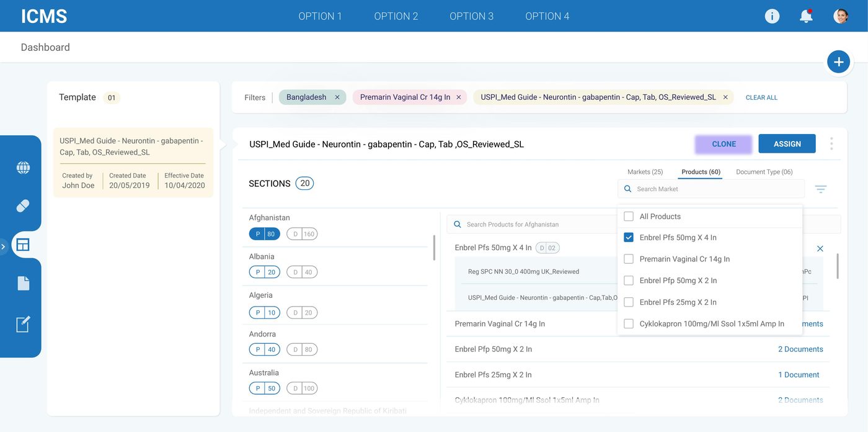Open Reg SPC NN 30_0 400mg UK_Reviewed document
Viewport: 868px width, 432px height.
pos(523,271)
